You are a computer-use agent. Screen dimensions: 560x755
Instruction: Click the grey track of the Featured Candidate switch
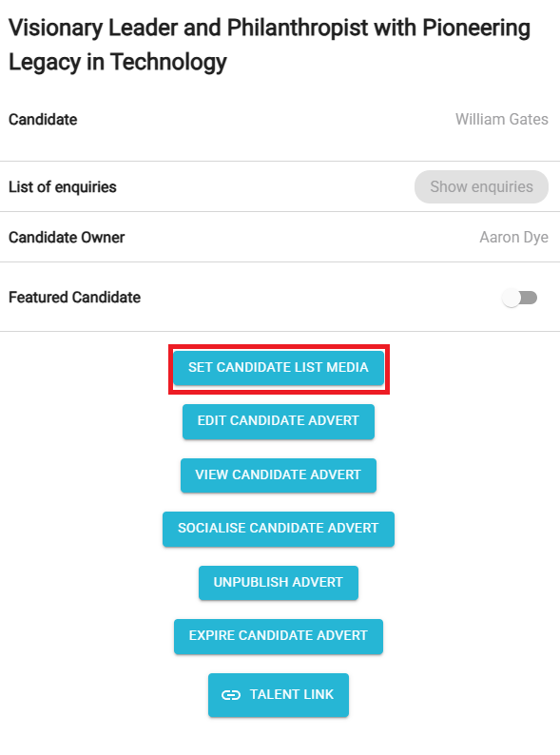click(530, 298)
